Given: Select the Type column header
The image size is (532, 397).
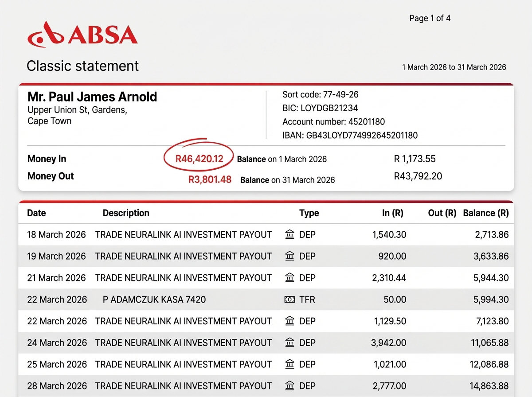Looking at the screenshot, I should pos(309,213).
